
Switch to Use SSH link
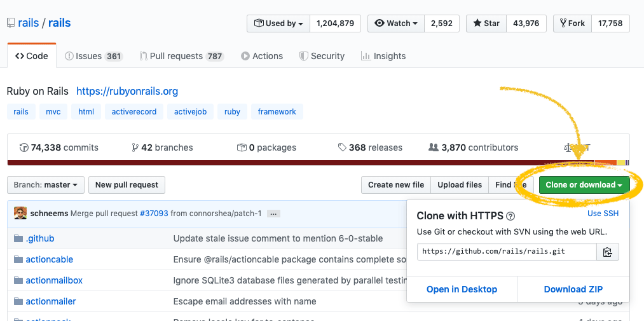coord(603,214)
